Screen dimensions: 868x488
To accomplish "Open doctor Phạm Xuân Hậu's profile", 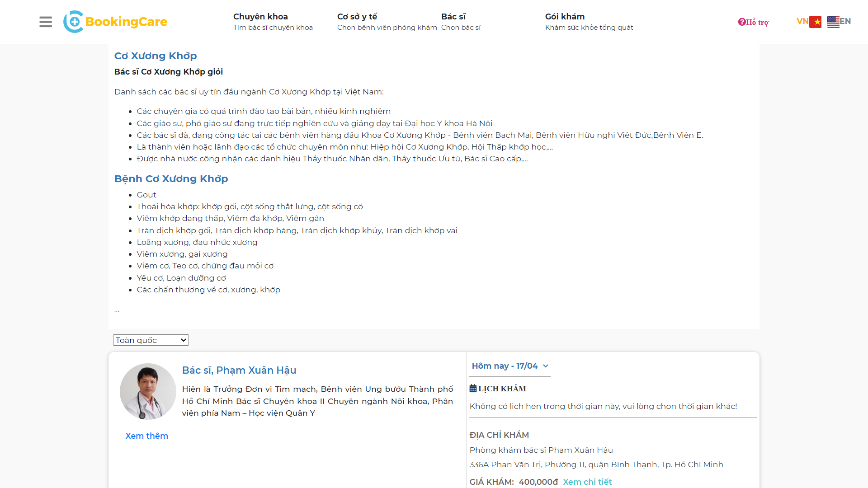I will point(239,370).
